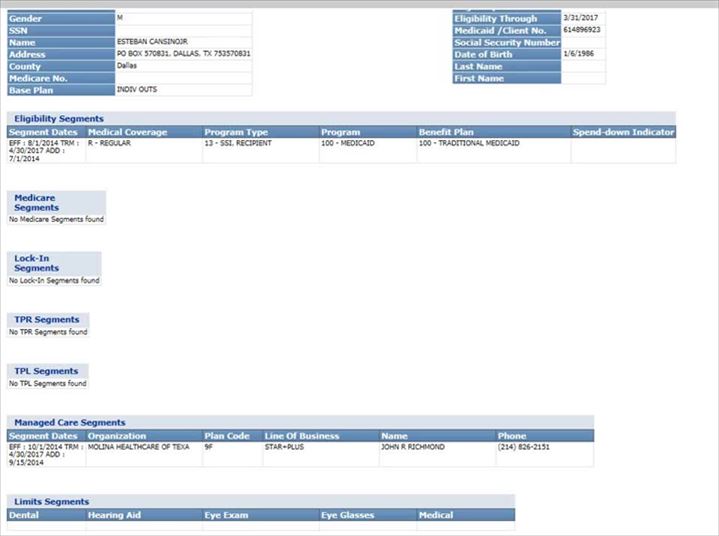Open the Medicare Segments section header
The height and width of the screenshot is (536, 719).
pyautogui.click(x=36, y=202)
